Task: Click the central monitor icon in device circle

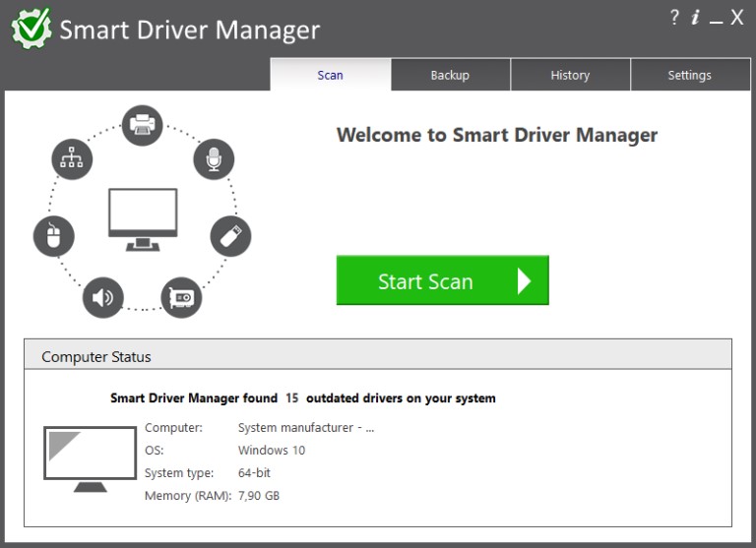Action: [x=143, y=219]
